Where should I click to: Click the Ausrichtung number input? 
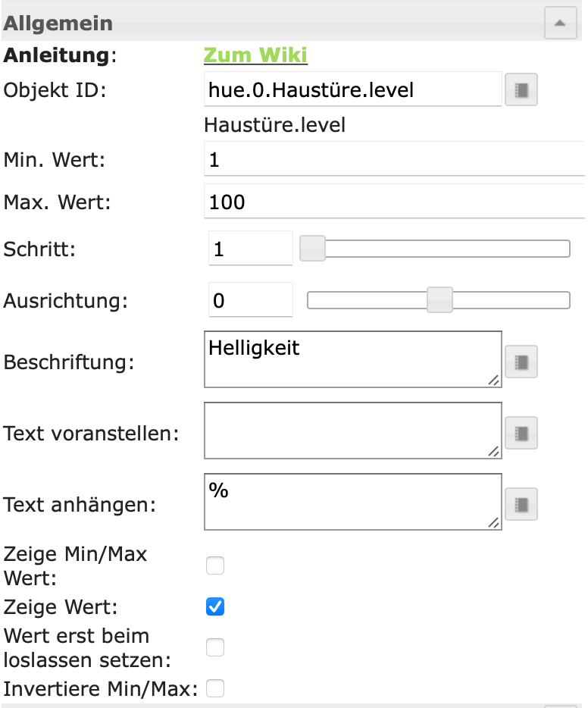point(250,300)
